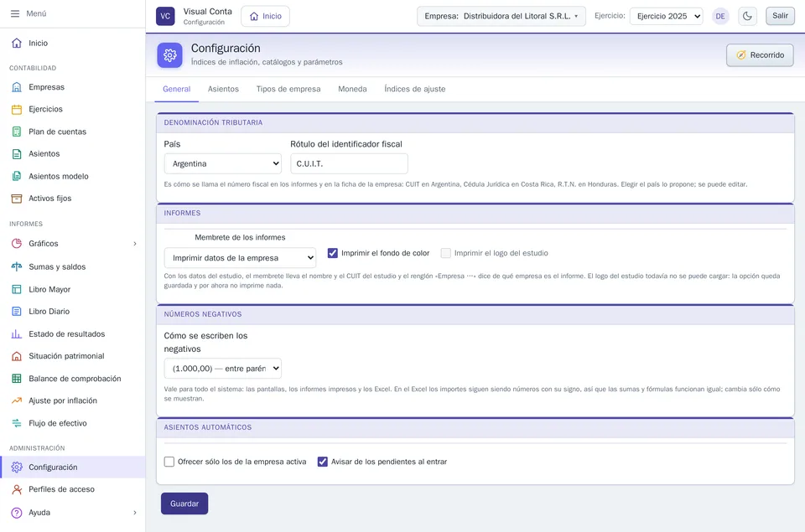Click the VC Visual Conta logo
The image size is (805, 532).
pyautogui.click(x=165, y=16)
